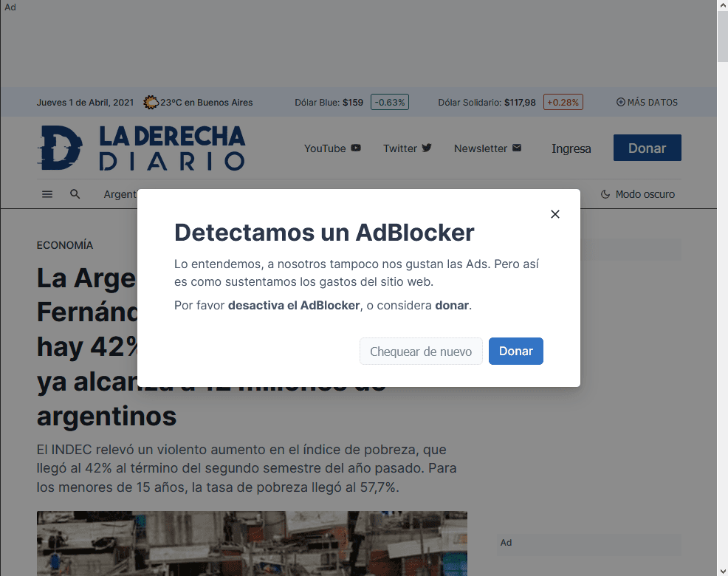
Task: Toggle Modo oscuro dark mode
Action: coord(638,194)
